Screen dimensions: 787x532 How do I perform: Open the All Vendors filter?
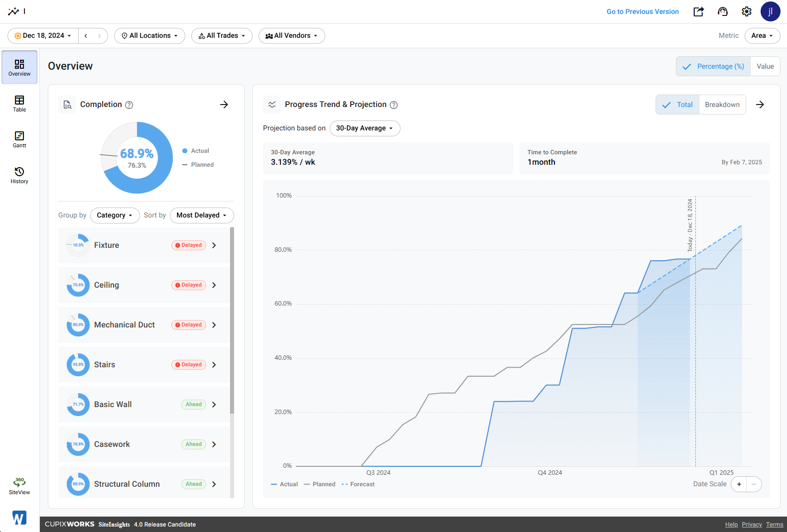coord(291,36)
